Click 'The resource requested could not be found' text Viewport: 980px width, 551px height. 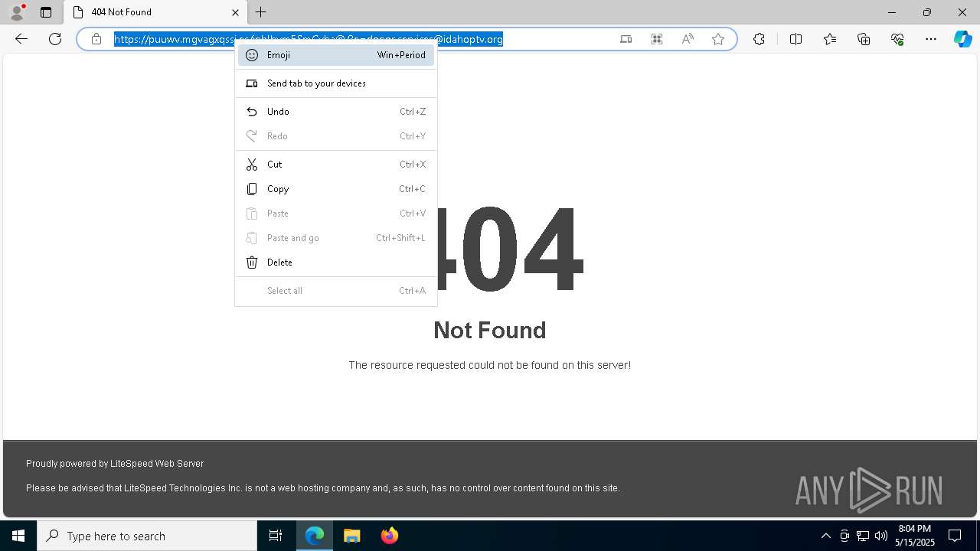[490, 365]
